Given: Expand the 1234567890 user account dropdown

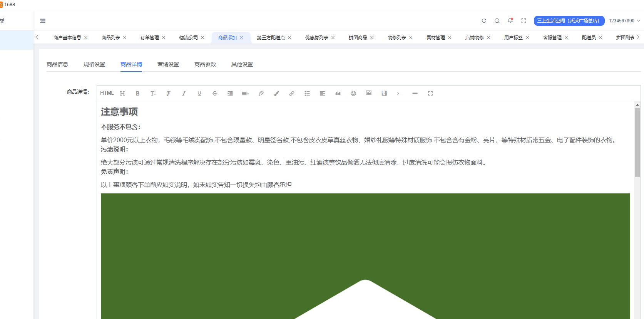Looking at the screenshot, I should (624, 21).
